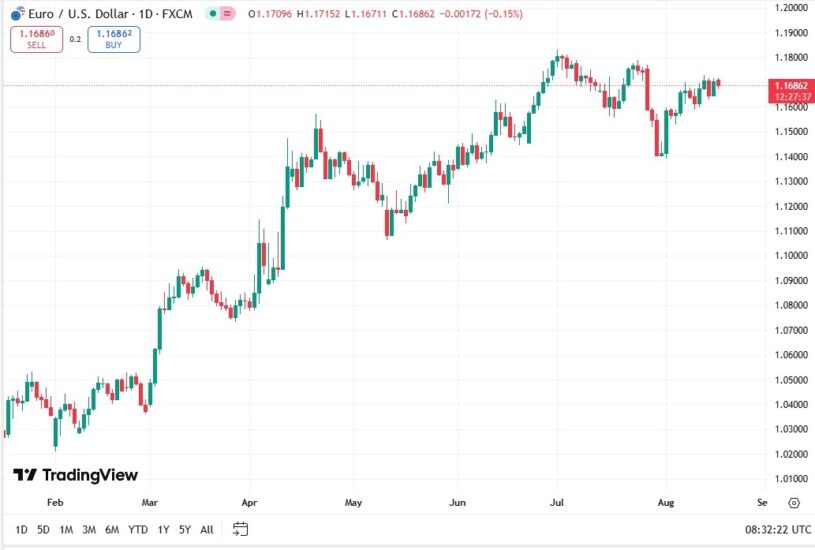
Task: Choose the 1Y time range
Action: [163, 529]
